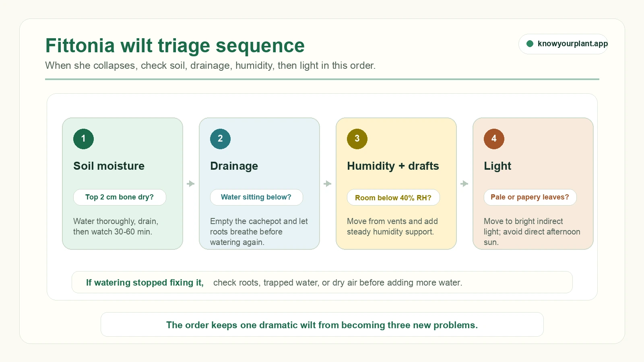Click arrow between Humidity and Light cards
644x362 pixels.
[x=464, y=184]
